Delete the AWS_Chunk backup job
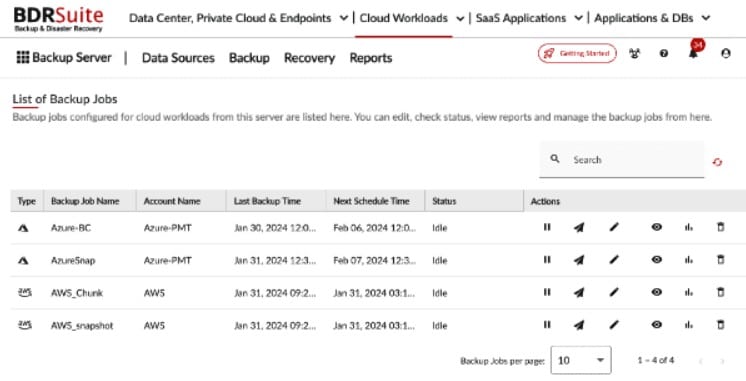 click(x=720, y=292)
